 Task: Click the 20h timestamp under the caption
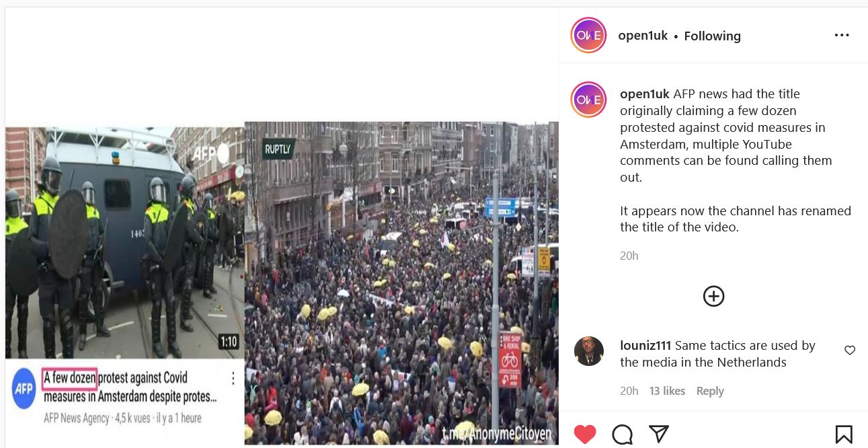(629, 256)
